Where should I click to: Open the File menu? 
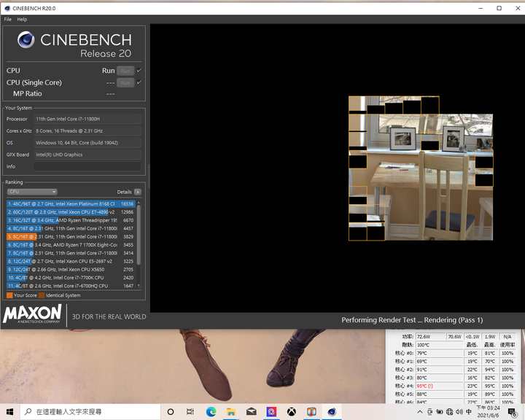(8, 20)
